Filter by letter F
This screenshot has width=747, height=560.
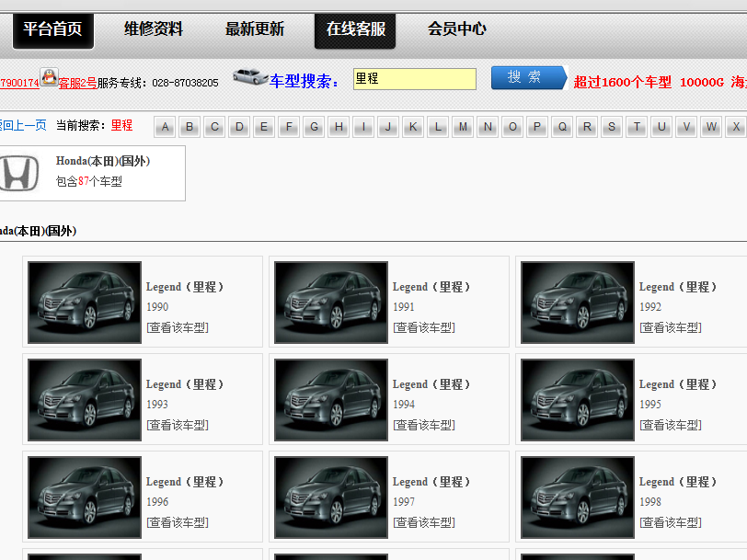[289, 127]
